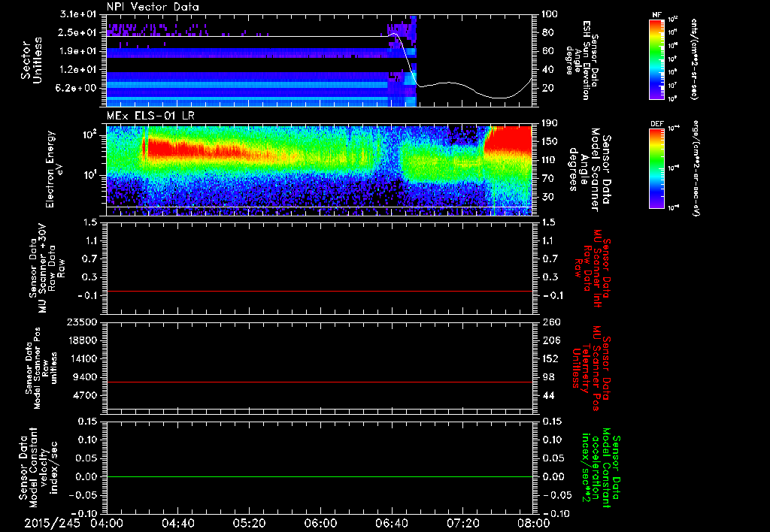This screenshot has width=770, height=532.
Task: Click the 'MU Scanner +30V Raw Data' axis title
Action: 47,268
